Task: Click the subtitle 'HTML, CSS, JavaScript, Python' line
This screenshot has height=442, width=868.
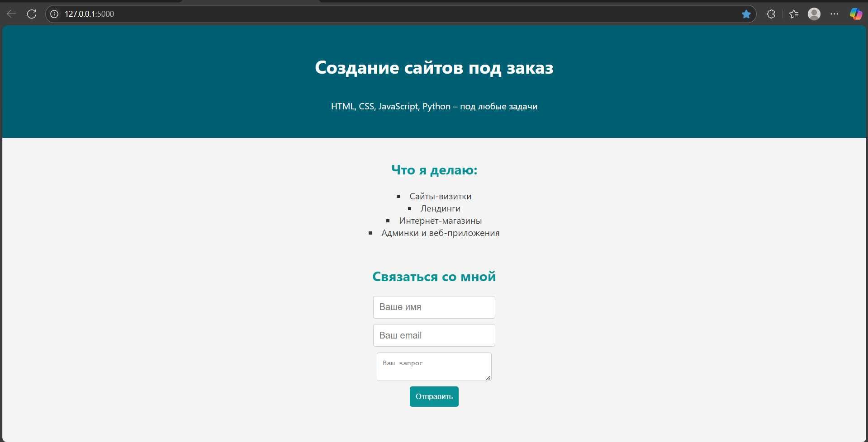Action: (434, 107)
